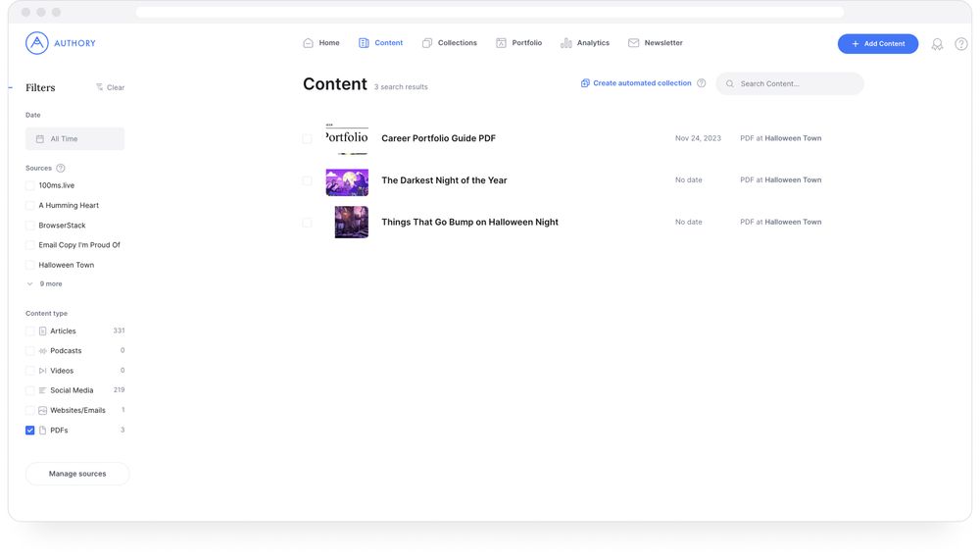Open the help question mark icon

click(960, 44)
